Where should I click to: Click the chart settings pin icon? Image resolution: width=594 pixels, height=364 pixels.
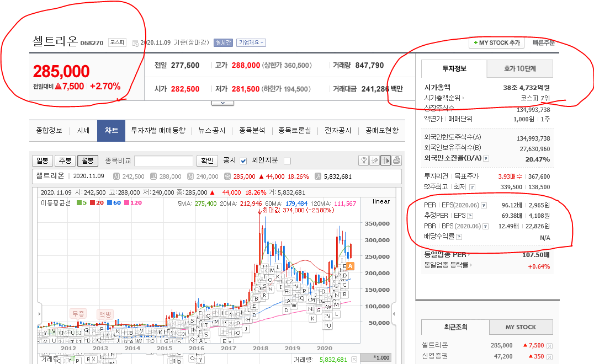coord(364,160)
